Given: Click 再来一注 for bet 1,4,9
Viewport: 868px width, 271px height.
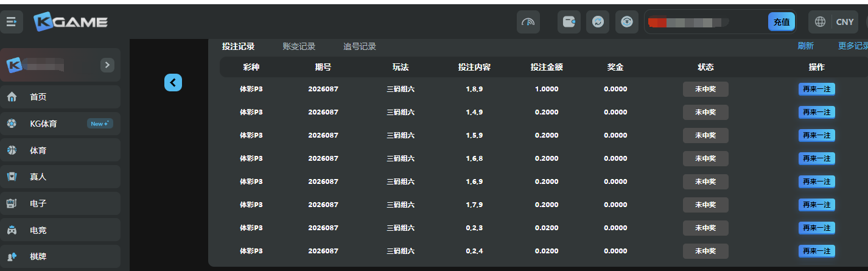Looking at the screenshot, I should point(816,112).
